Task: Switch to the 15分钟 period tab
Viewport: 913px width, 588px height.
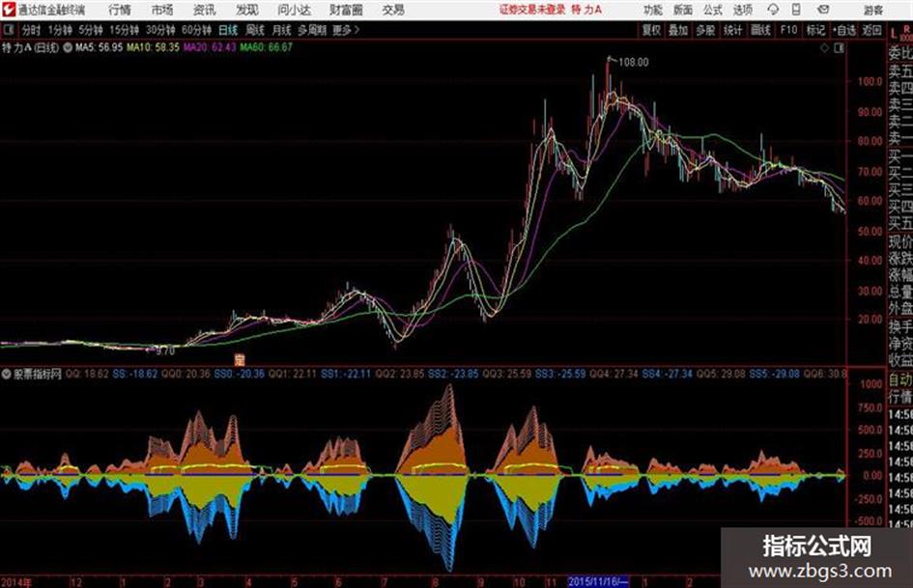Action: pos(124,30)
